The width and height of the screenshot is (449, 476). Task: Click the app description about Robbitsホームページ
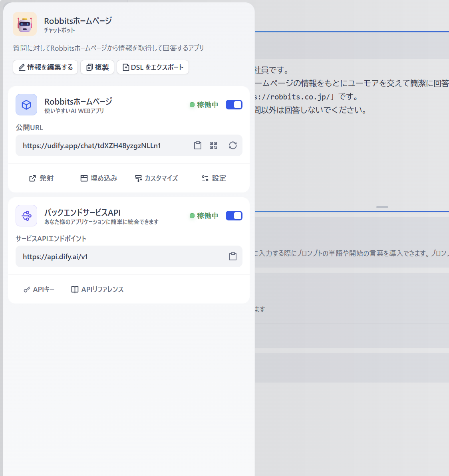[x=108, y=48]
